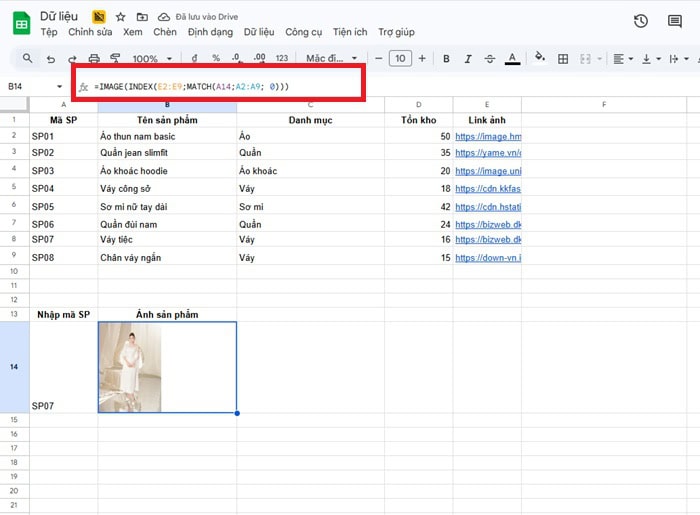Open version history clock icon

641,21
